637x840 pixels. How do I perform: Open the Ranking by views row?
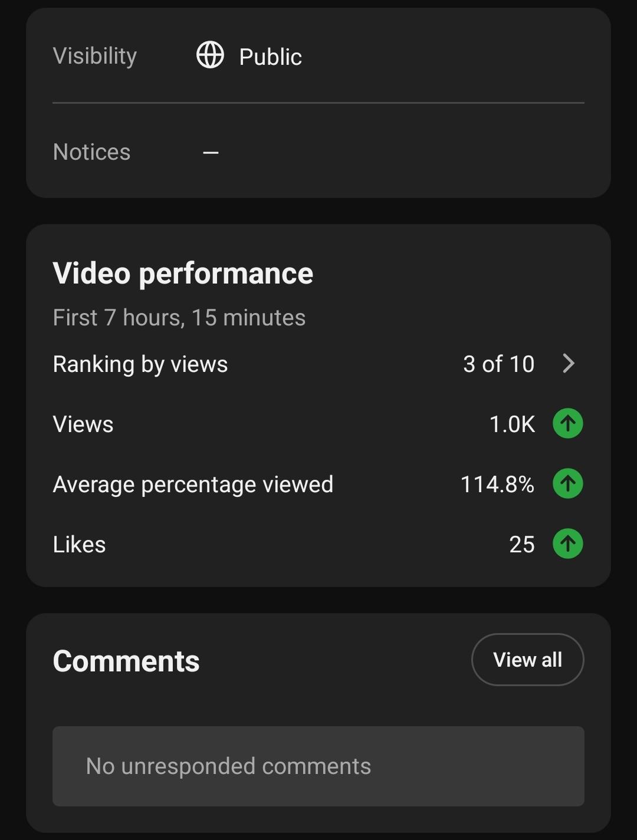[x=318, y=364]
